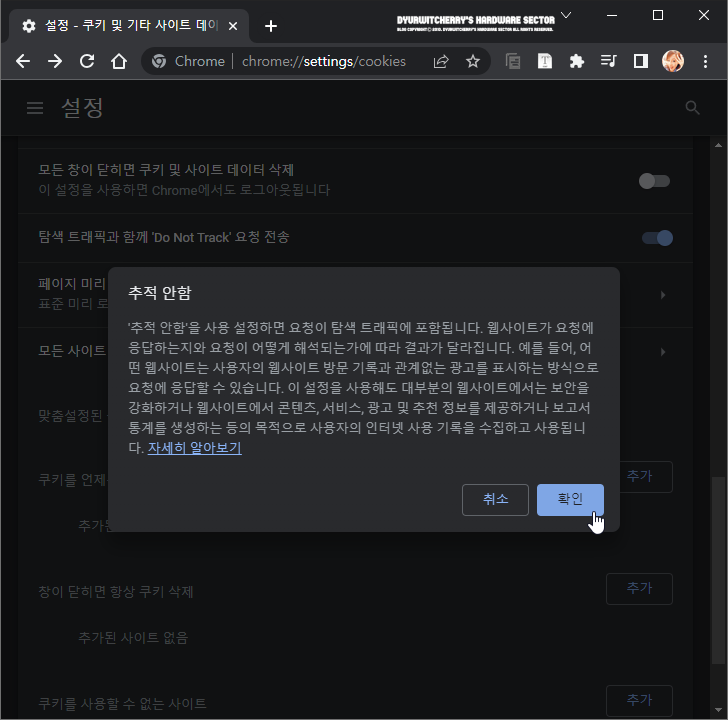Maximize the Chrome window
The image size is (728, 720).
coord(658,15)
